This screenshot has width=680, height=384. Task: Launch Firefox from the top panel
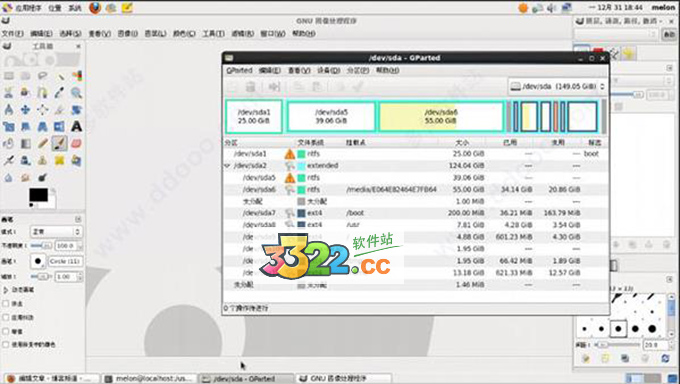click(95, 8)
